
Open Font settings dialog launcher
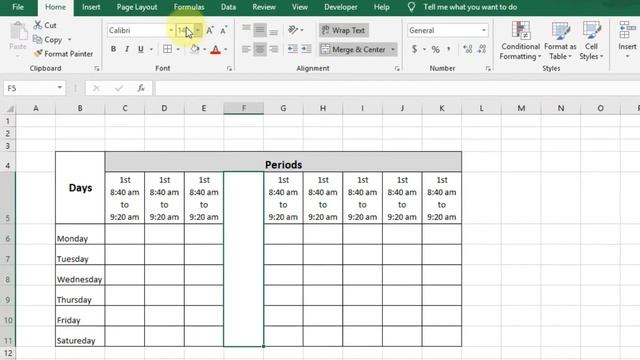point(229,69)
